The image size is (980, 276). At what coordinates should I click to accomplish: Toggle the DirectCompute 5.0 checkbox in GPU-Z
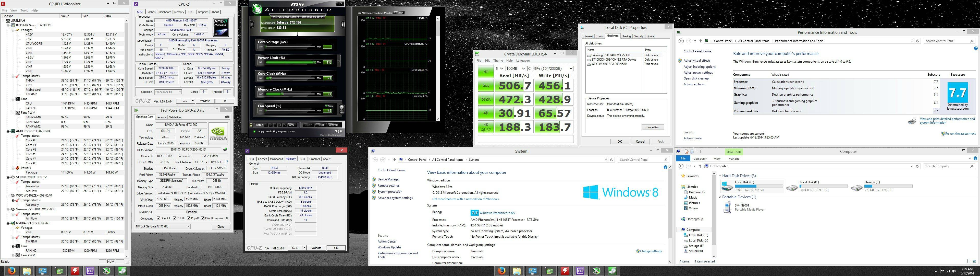tap(203, 218)
